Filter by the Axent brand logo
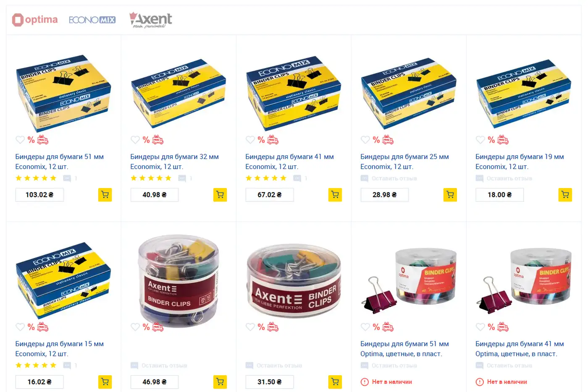 coord(151,20)
